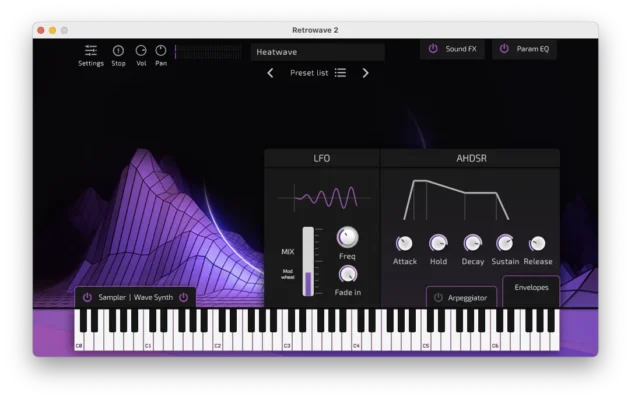Go to next preset with right chevron
Screen dimensions: 631x400
click(365, 73)
